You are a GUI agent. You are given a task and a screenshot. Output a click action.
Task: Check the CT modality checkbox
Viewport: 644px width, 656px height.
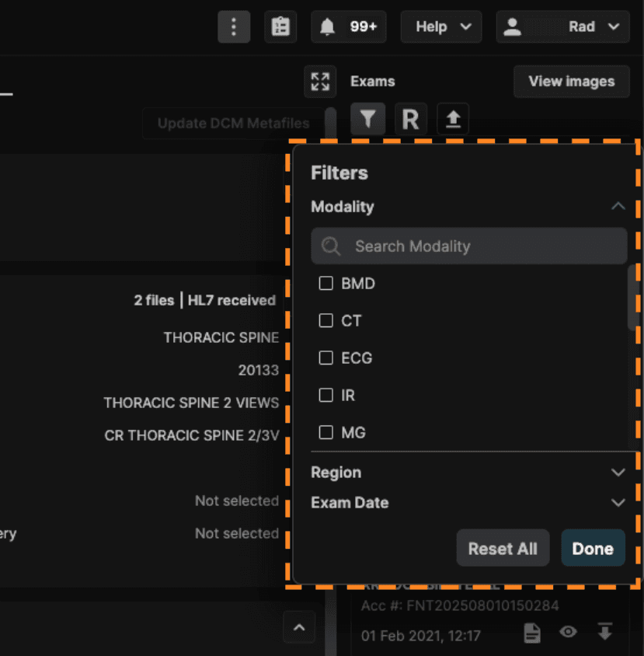coord(325,320)
